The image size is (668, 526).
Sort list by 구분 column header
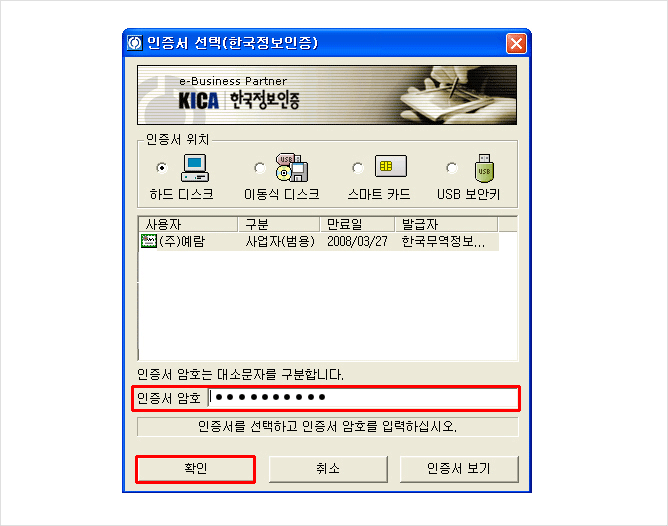[279, 224]
